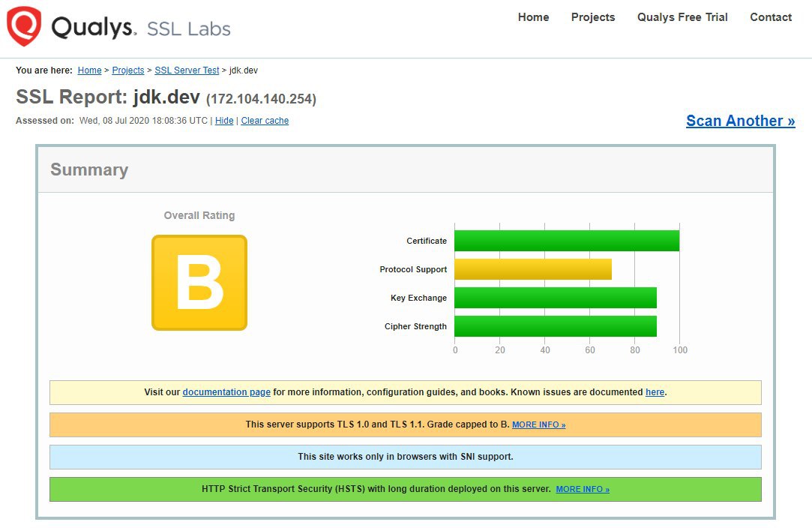The height and width of the screenshot is (528, 812).
Task: Click the Key Exchange chart label
Action: pyautogui.click(x=418, y=298)
